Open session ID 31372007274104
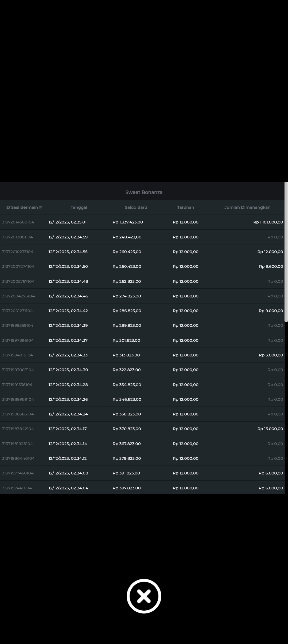Screen dimensions: 288x644 point(18,266)
